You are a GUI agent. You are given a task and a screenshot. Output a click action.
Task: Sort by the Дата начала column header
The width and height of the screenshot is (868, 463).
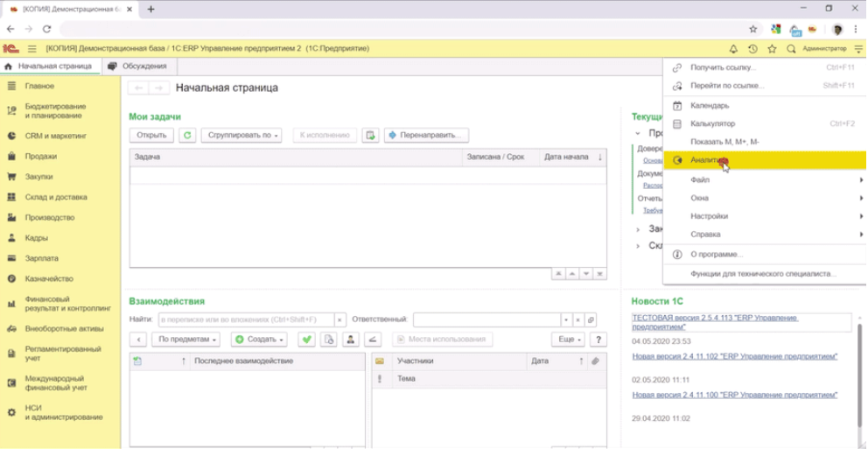(573, 158)
